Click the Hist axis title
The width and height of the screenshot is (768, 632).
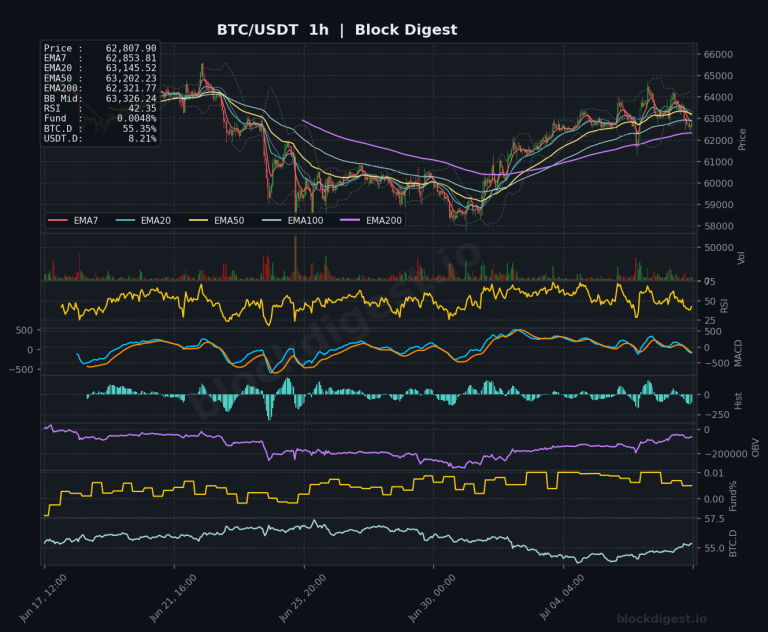click(x=738, y=401)
